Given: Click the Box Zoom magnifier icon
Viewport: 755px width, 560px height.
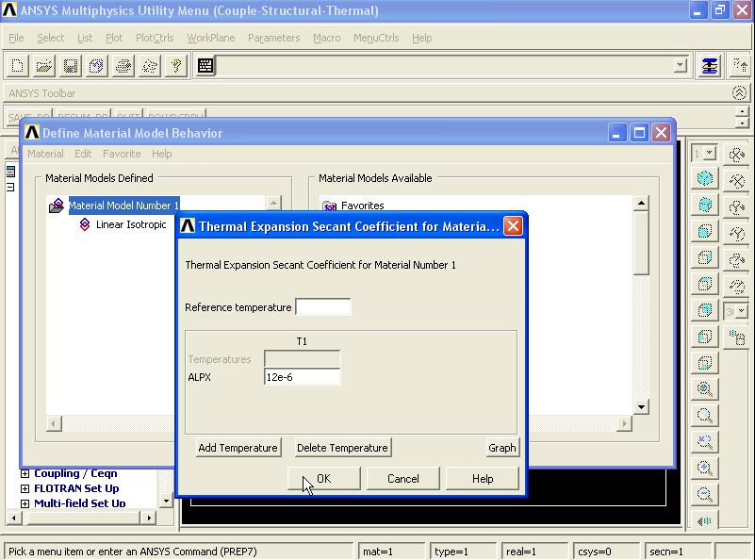Looking at the screenshot, I should [x=705, y=415].
